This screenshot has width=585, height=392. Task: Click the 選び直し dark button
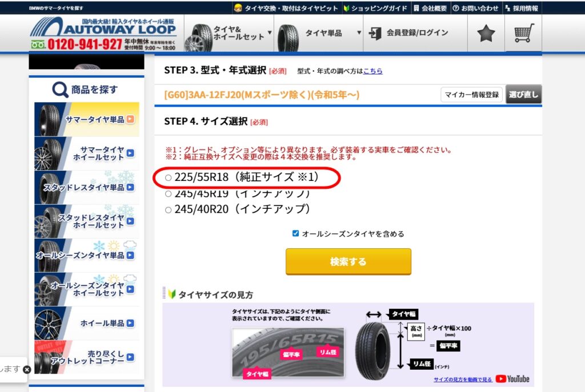[523, 95]
